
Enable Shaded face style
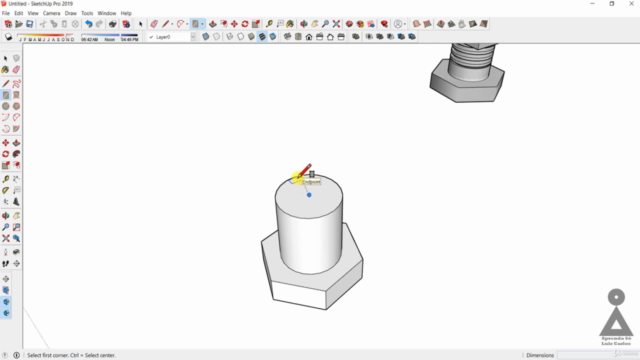251,37
